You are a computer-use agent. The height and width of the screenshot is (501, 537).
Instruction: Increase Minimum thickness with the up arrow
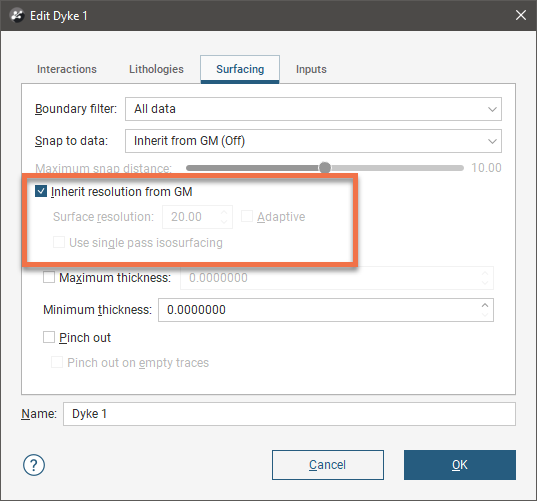coord(485,305)
